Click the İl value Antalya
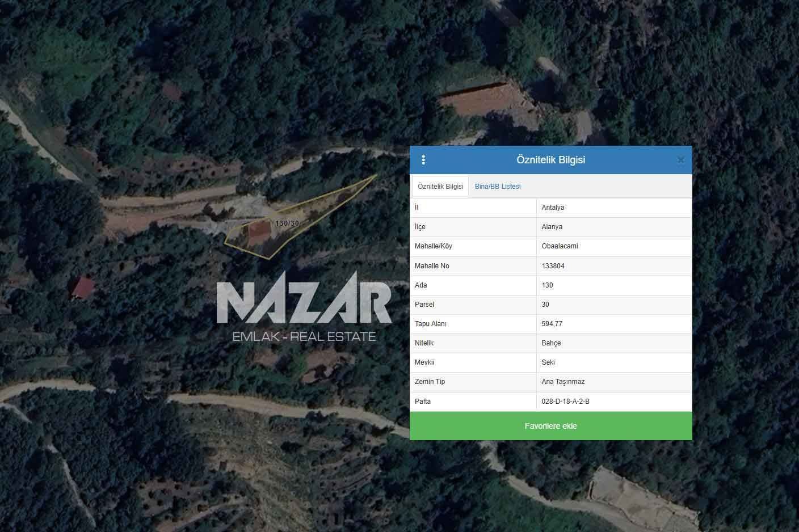The width and height of the screenshot is (799, 532). 553,208
